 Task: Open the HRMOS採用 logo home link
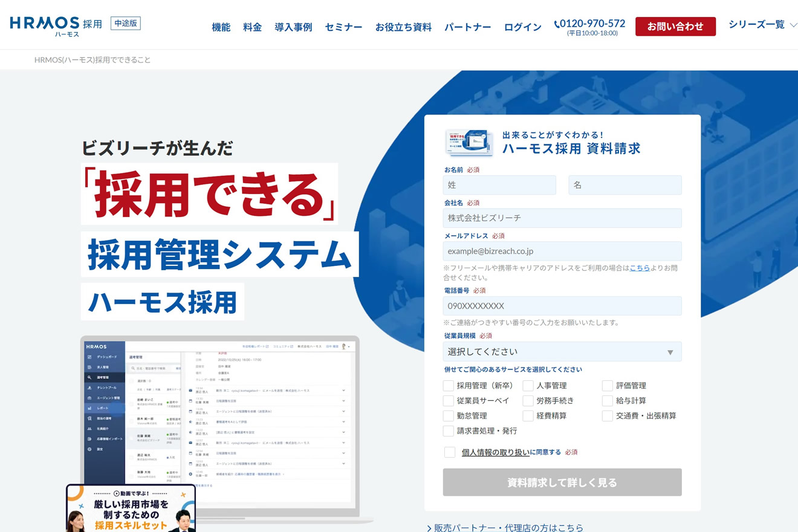coord(56,26)
